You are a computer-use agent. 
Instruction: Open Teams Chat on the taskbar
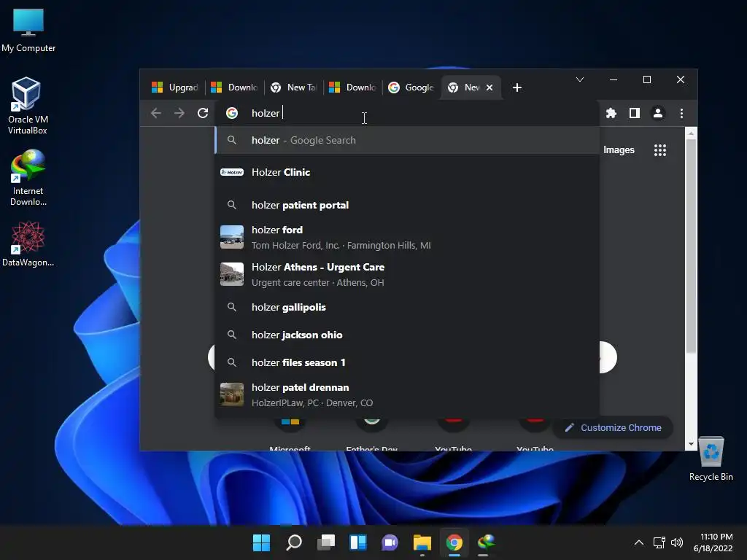coord(390,542)
